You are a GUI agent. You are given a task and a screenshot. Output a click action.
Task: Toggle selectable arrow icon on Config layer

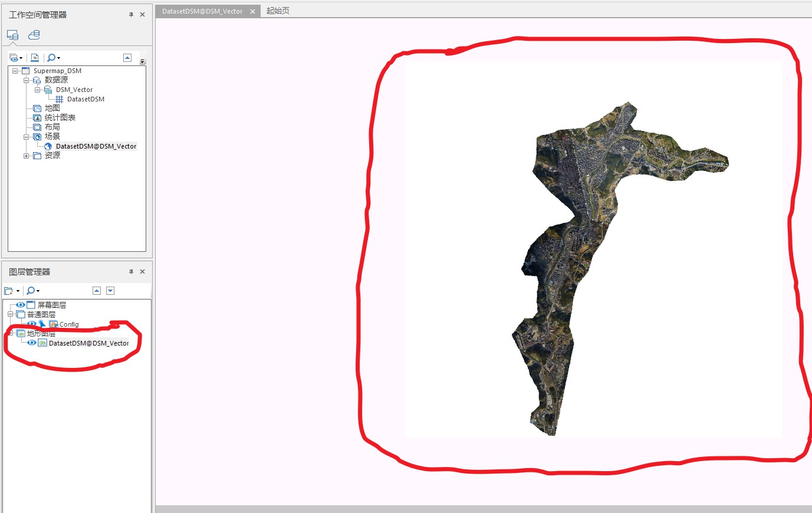pyautogui.click(x=42, y=324)
